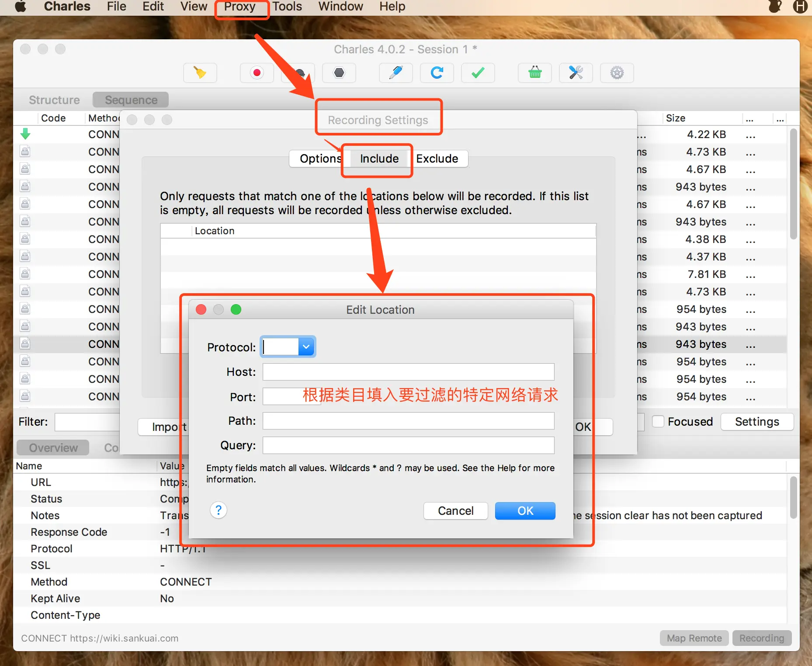Close the Edit Location dialog

pyautogui.click(x=201, y=309)
